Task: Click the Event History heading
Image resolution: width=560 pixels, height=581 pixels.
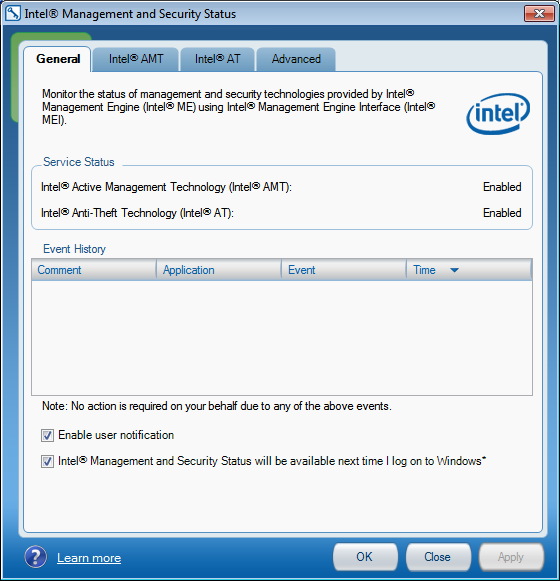Action: point(74,249)
